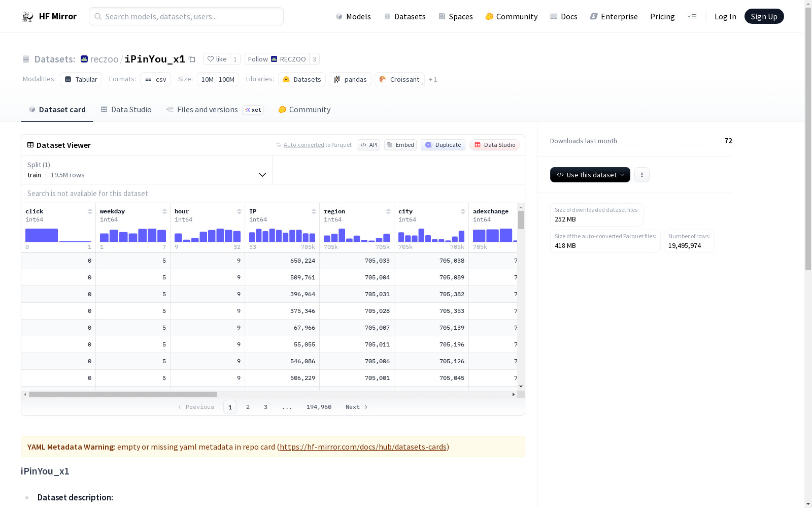The height and width of the screenshot is (508, 812).
Task: Click the RECZOO follower count 3
Action: click(x=314, y=59)
